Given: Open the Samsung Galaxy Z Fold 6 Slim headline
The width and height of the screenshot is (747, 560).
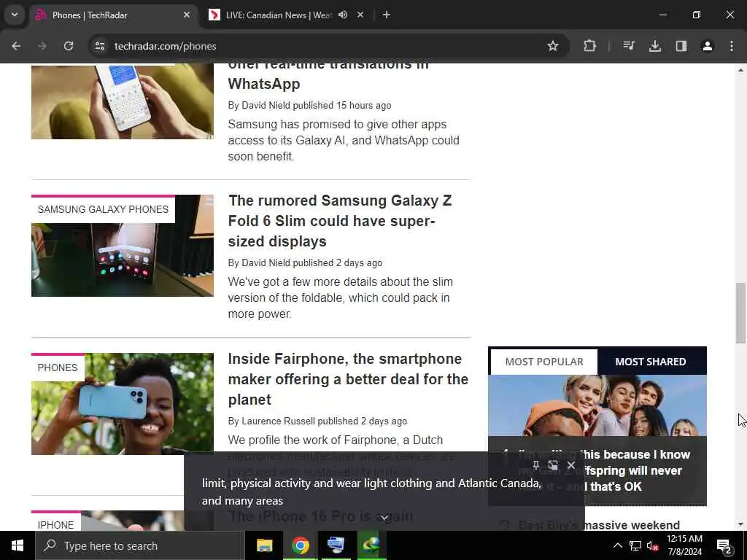Looking at the screenshot, I should click(340, 221).
